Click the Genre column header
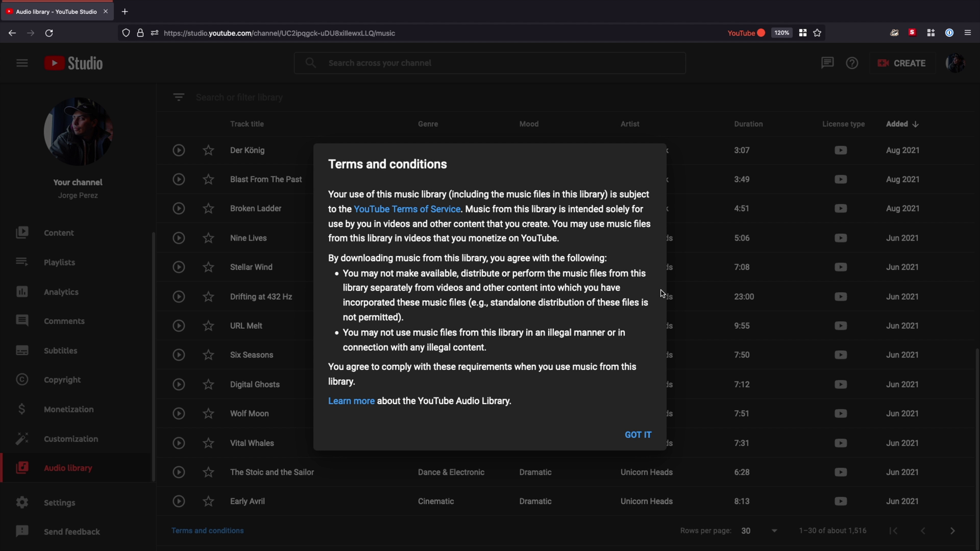 click(x=428, y=124)
